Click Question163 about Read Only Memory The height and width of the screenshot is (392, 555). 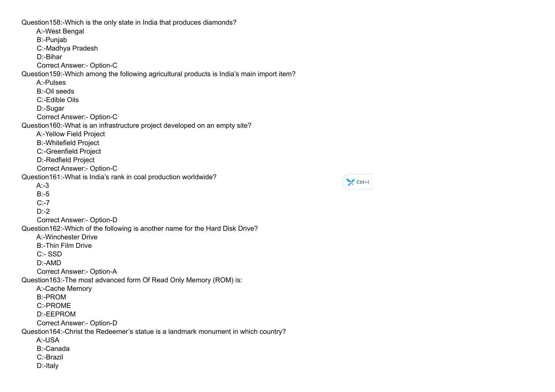click(x=132, y=280)
